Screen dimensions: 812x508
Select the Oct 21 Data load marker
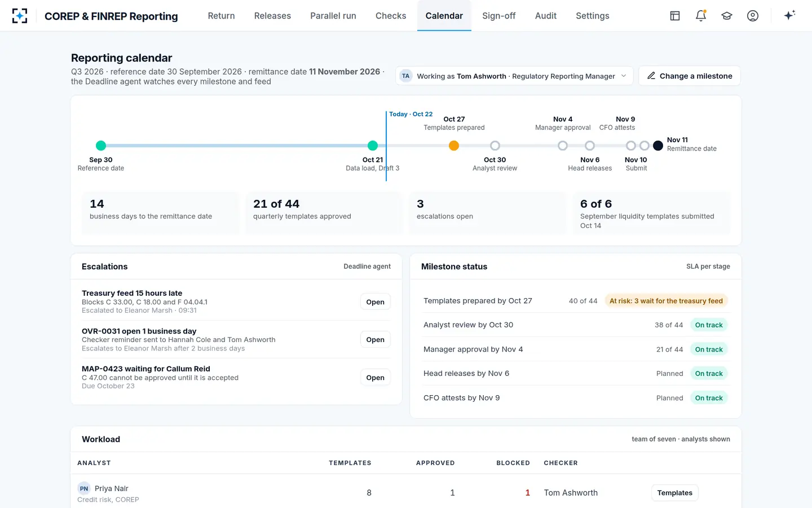(x=373, y=146)
